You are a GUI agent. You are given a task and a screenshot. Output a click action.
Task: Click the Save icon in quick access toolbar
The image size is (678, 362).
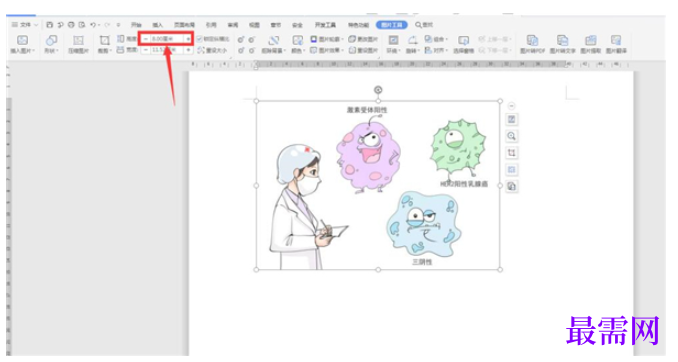[x=49, y=25]
